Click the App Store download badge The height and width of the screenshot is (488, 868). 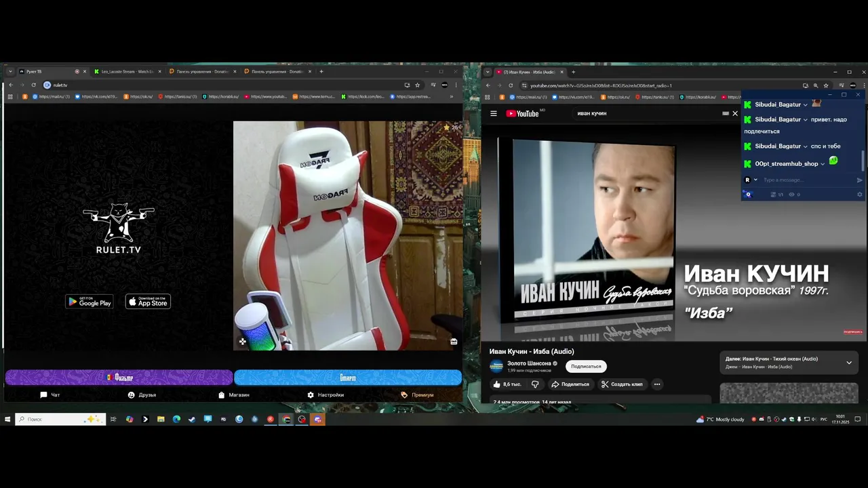148,302
